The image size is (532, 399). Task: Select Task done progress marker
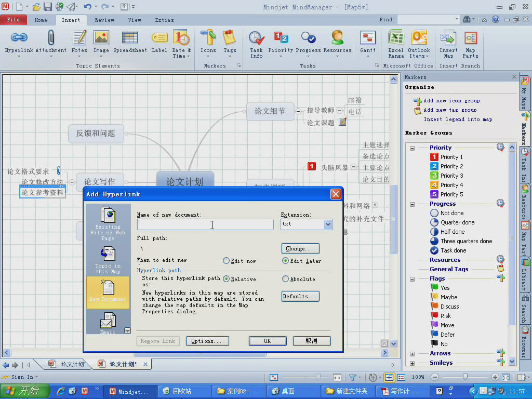[448, 250]
